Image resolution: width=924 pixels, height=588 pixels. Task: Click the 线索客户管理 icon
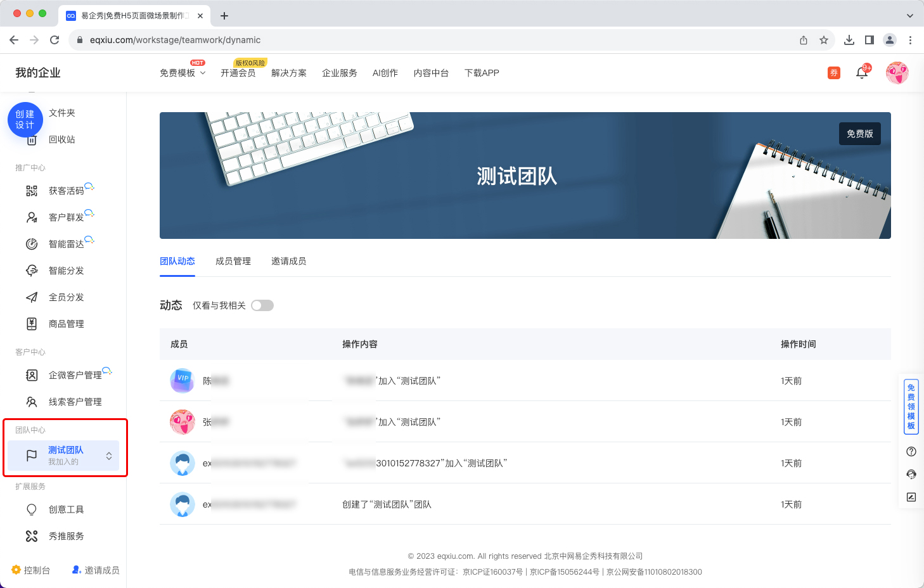click(32, 402)
